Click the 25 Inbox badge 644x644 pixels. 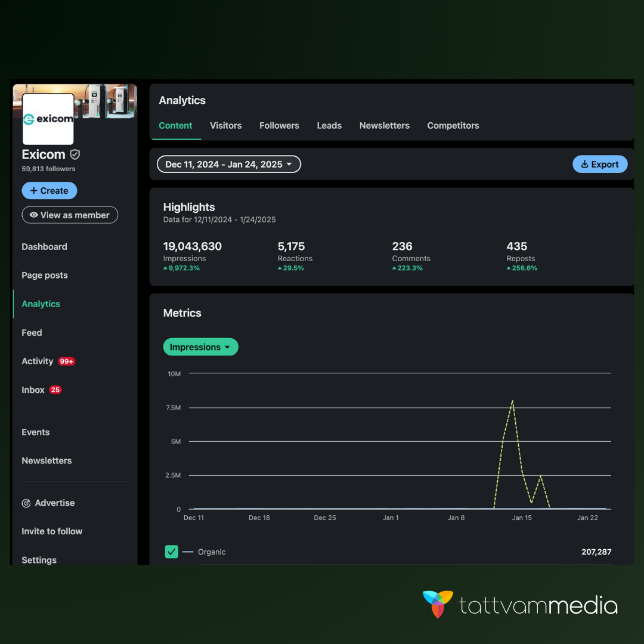[55, 390]
